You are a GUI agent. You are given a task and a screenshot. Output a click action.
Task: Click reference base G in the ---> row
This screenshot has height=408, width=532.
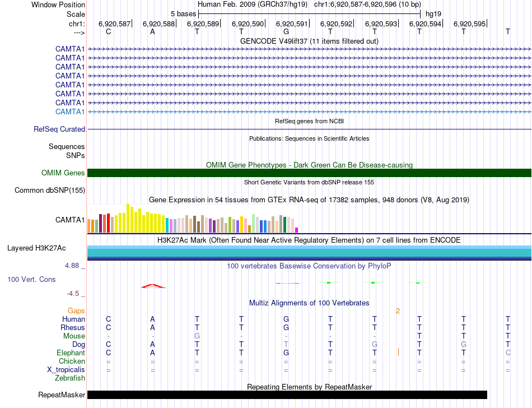click(x=286, y=31)
